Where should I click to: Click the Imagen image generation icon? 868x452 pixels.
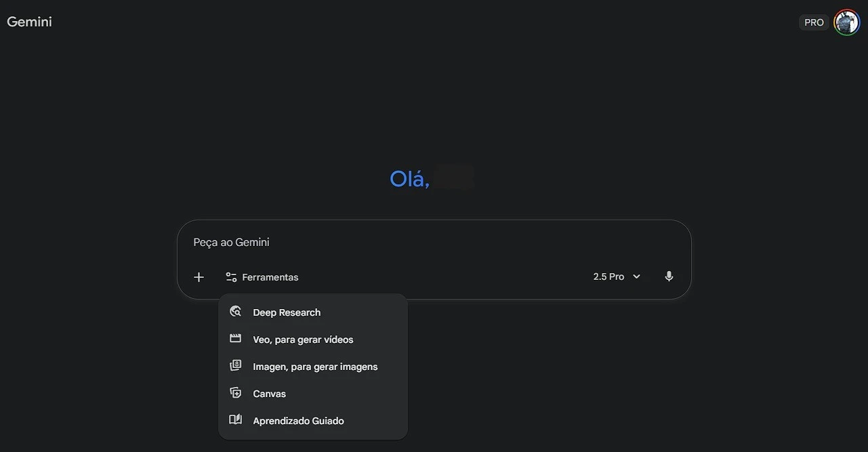(x=235, y=366)
